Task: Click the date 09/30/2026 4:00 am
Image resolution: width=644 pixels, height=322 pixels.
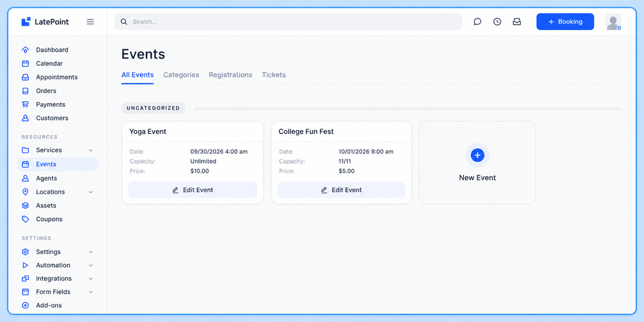Action: point(219,152)
